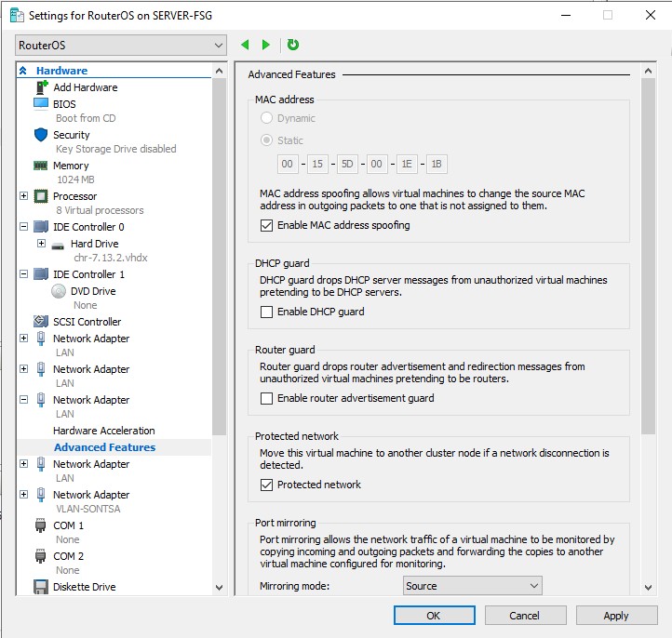Click the Hardware section header
672x638 pixels.
pyautogui.click(x=61, y=71)
